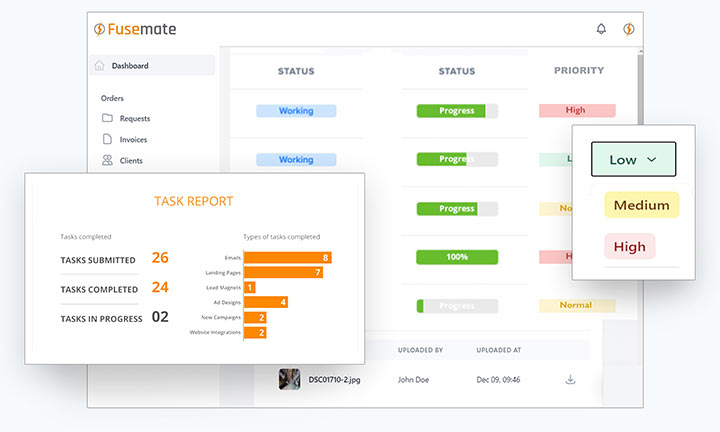Choose High in the priority dropdown list

coord(629,246)
